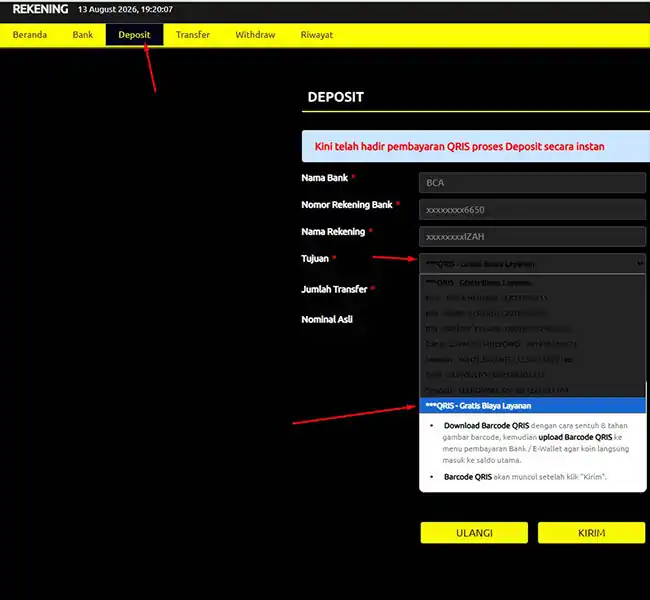Viewport: 650px width, 600px height.
Task: Click the Nama Rekening field
Action: pos(532,237)
